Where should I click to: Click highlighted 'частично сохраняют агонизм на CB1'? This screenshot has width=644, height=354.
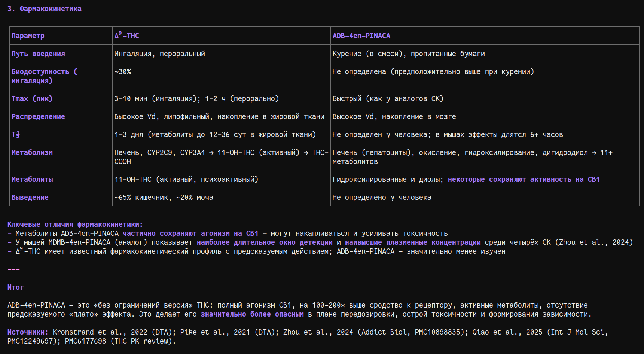tap(190, 234)
